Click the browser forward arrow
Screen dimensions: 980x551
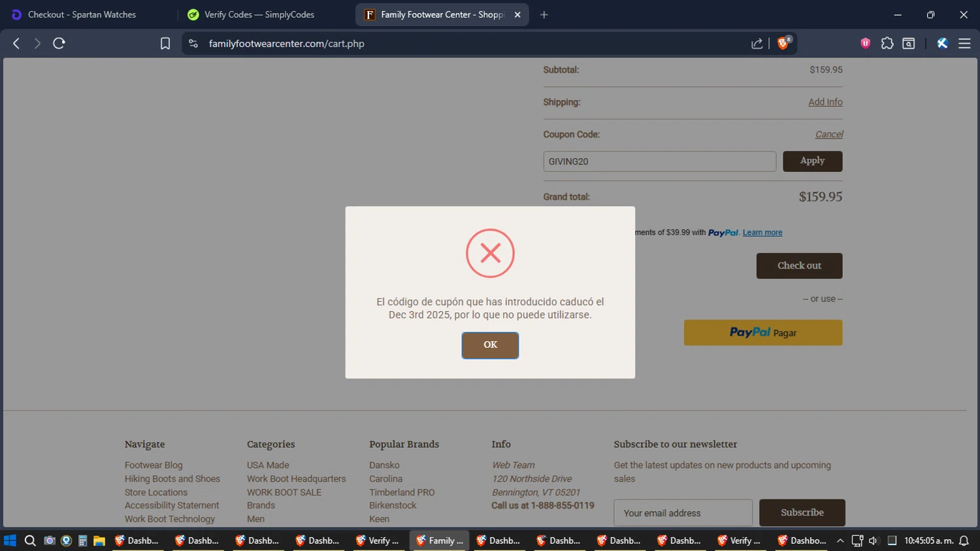coord(37,43)
